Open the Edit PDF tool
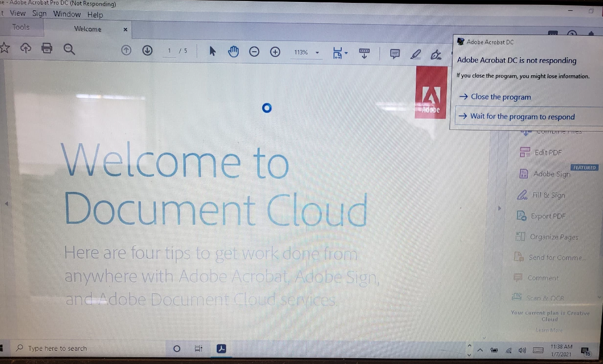 click(548, 152)
